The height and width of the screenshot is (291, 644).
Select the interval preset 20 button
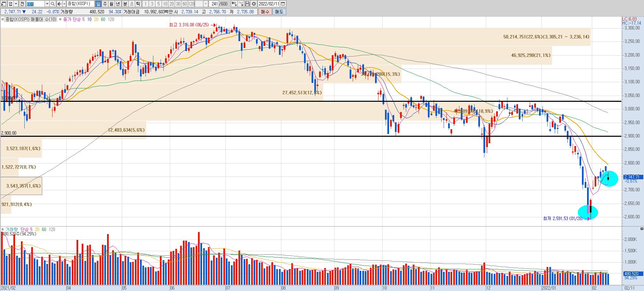[x=172, y=4]
